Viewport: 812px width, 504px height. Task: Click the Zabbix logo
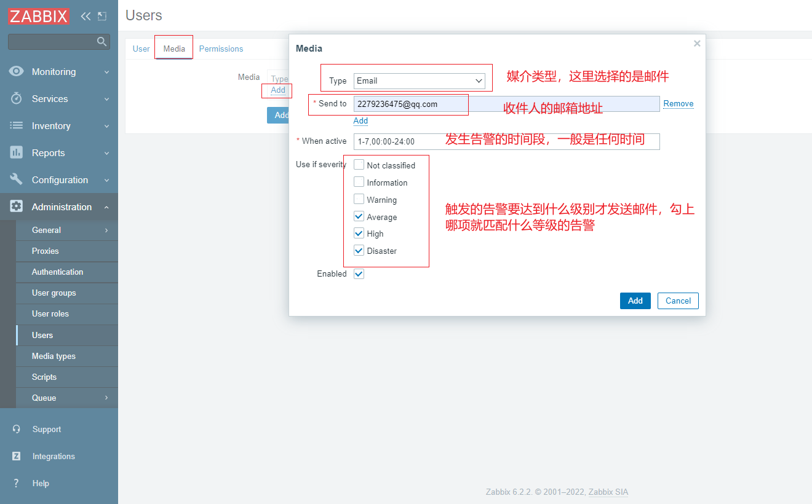click(39, 16)
